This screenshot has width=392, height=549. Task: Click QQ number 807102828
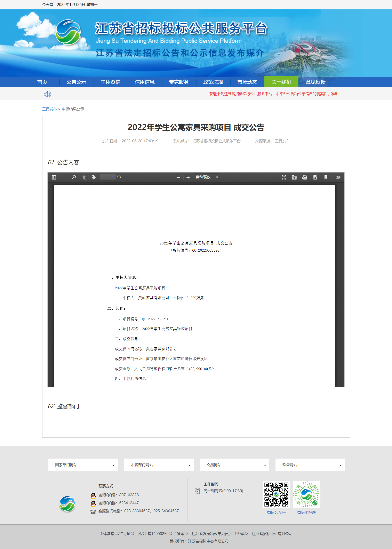point(129,495)
